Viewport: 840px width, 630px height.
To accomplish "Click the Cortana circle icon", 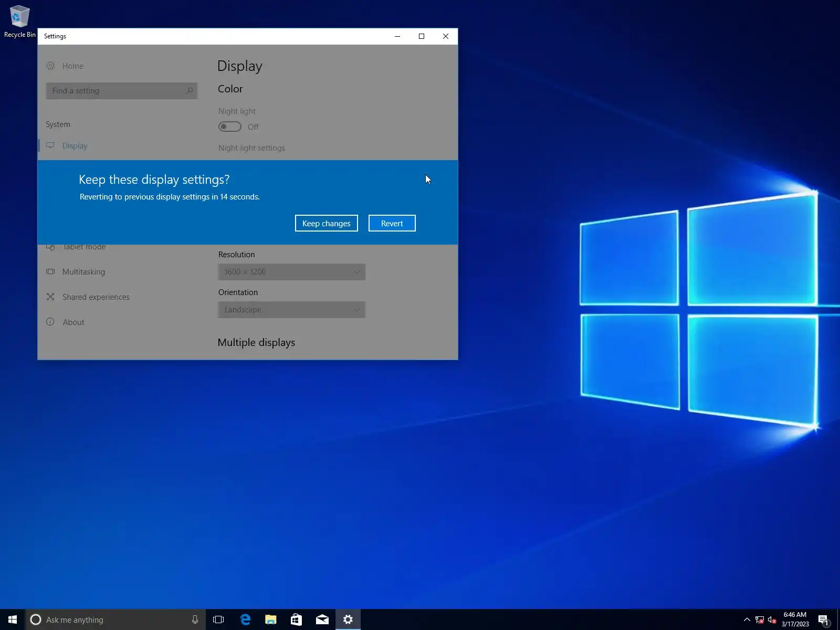I will pyautogui.click(x=36, y=619).
